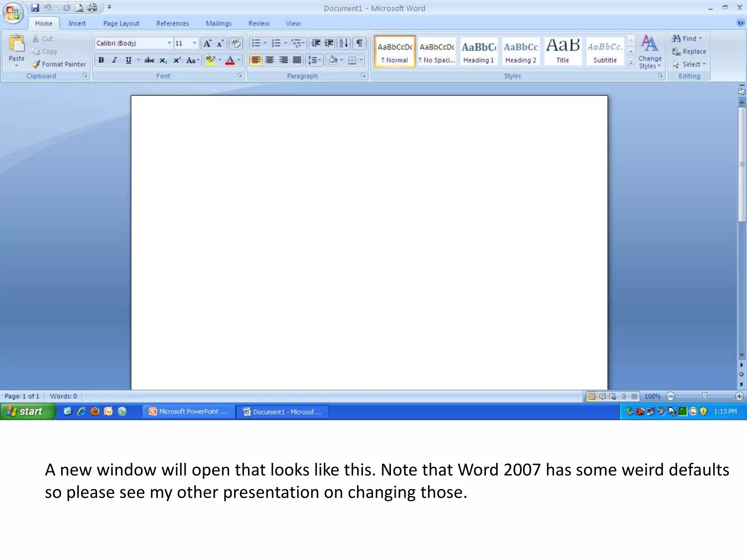Viewport: 747px width, 560px height.
Task: Customize Quick Access Toolbar dropdown
Action: click(x=109, y=7)
